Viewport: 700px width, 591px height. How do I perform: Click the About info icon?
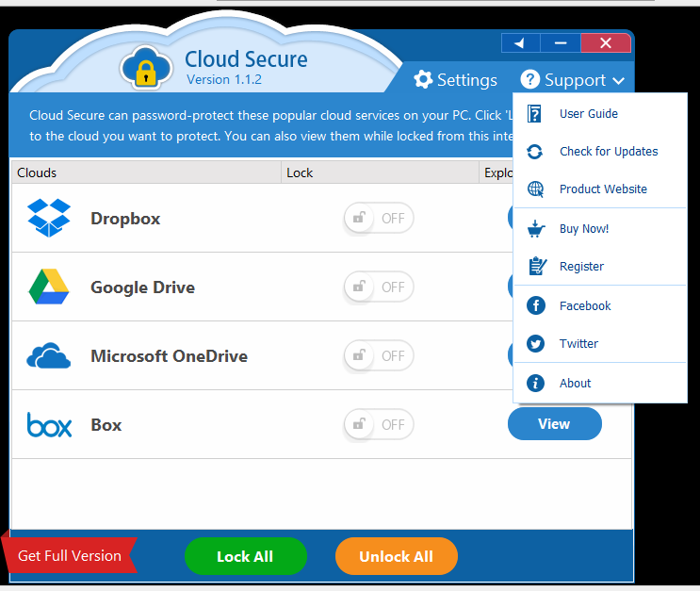pyautogui.click(x=536, y=384)
